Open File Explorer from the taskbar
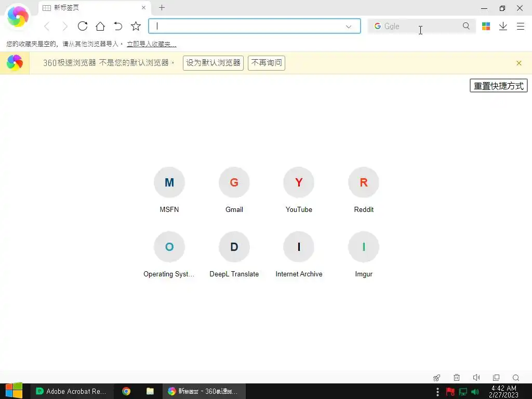This screenshot has width=532, height=399. (x=150, y=391)
